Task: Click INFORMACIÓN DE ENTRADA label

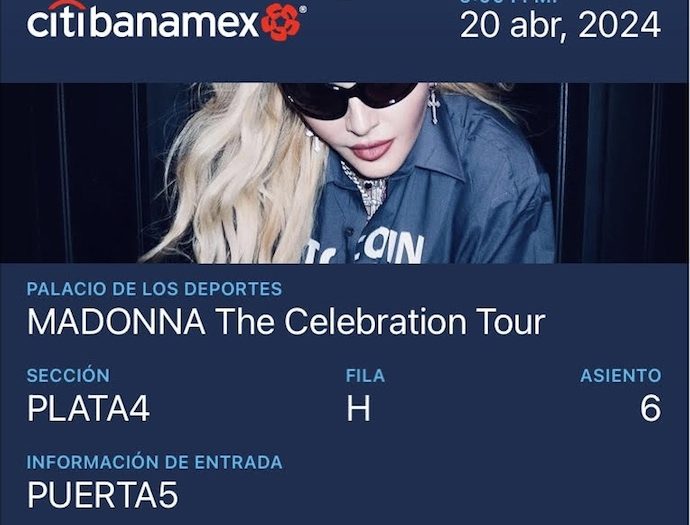Action: pyautogui.click(x=154, y=462)
